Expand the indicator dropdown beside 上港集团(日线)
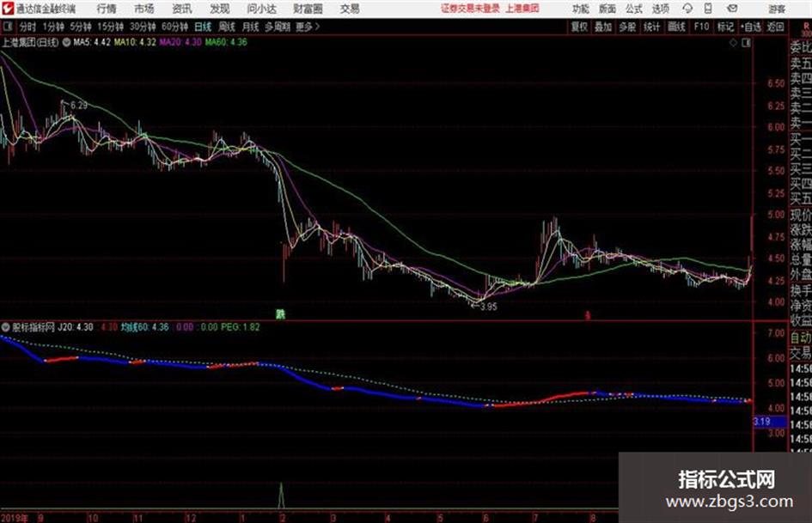Viewport: 812px width, 523px height. [66, 42]
